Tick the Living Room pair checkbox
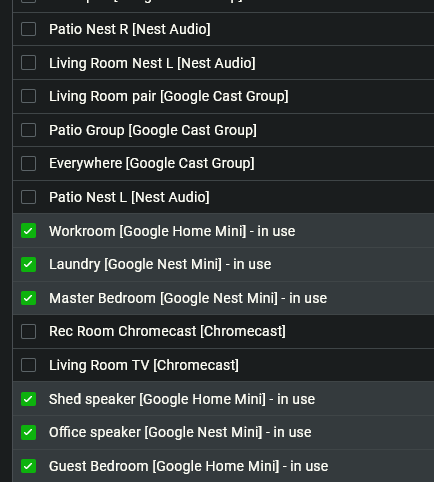This screenshot has height=482, width=434. pyautogui.click(x=28, y=96)
